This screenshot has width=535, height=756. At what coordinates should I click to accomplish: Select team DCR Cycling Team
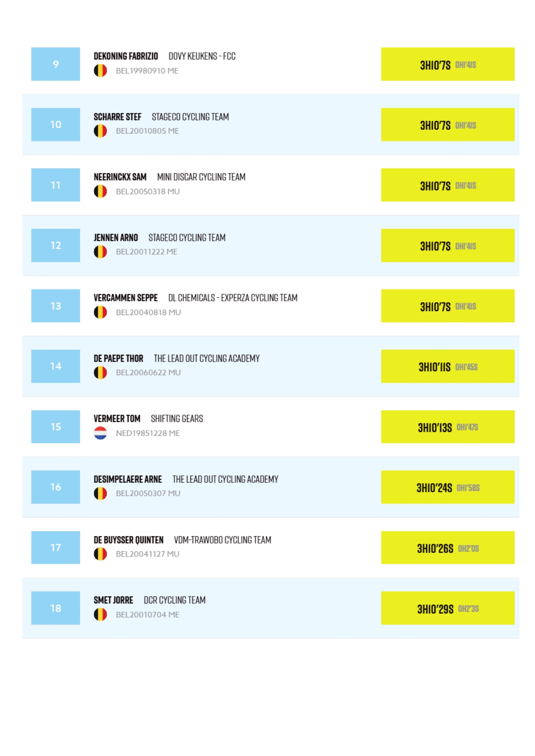pos(175,600)
